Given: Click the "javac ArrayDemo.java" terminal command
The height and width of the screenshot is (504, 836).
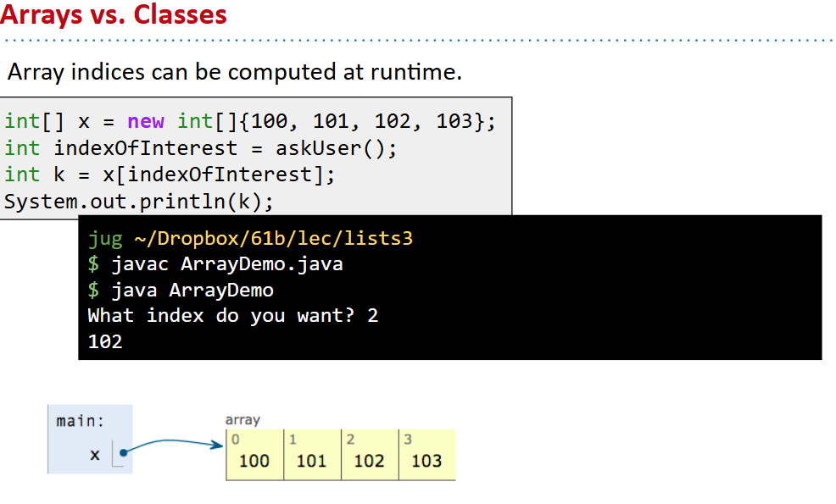Looking at the screenshot, I should pyautogui.click(x=226, y=264).
